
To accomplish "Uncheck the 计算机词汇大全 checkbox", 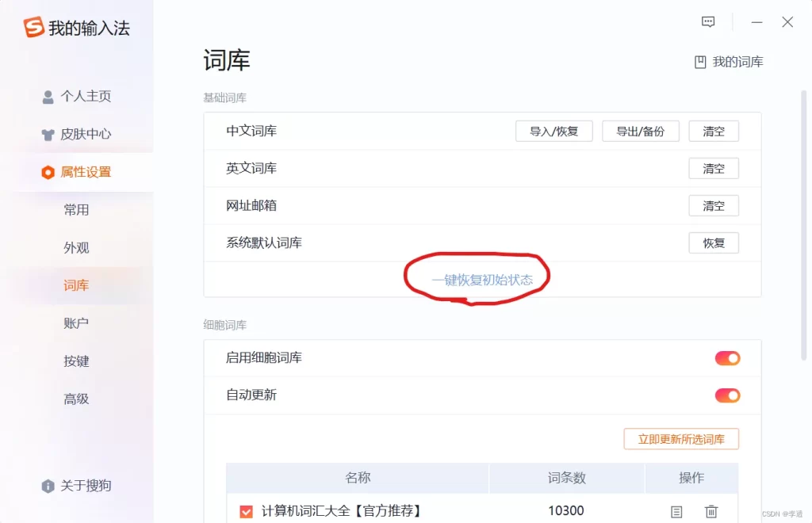I will (246, 511).
